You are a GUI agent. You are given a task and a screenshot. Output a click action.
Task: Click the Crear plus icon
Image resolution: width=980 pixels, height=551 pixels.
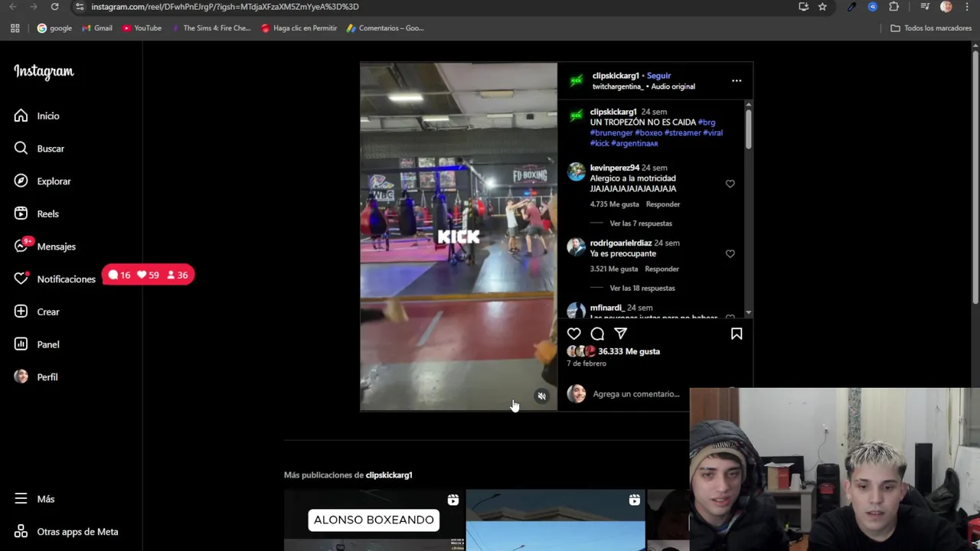click(21, 311)
